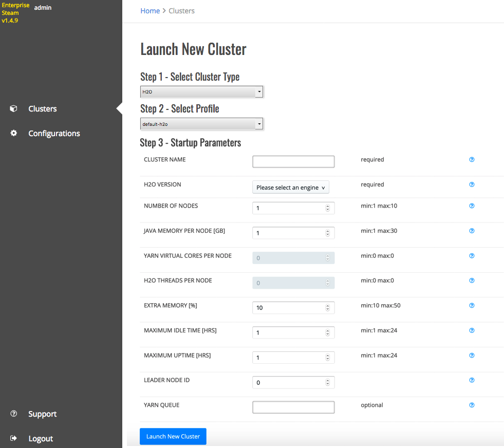Image resolution: width=504 pixels, height=448 pixels.
Task: Click the 'min:10 max:50' hint text
Action: (381, 305)
